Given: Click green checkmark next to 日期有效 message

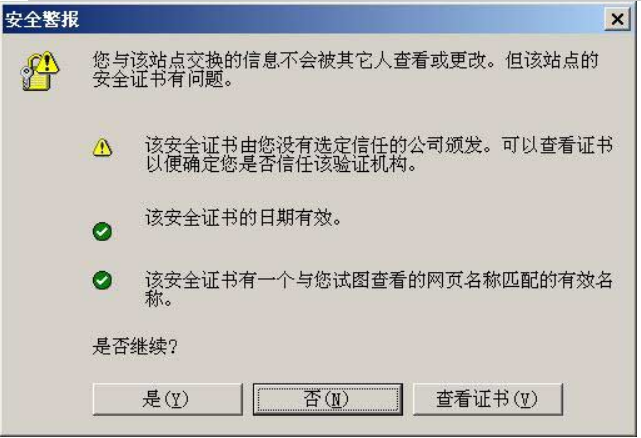Looking at the screenshot, I should 102,231.
